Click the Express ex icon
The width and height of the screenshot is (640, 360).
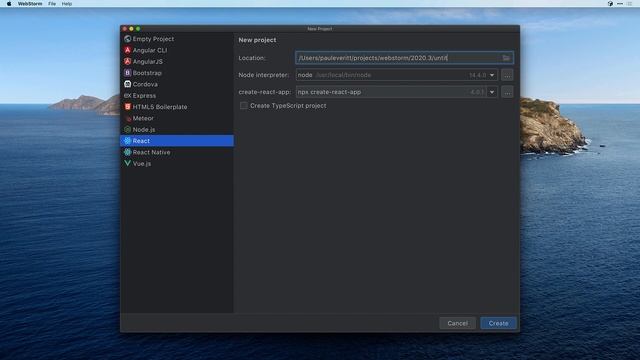coord(127,96)
